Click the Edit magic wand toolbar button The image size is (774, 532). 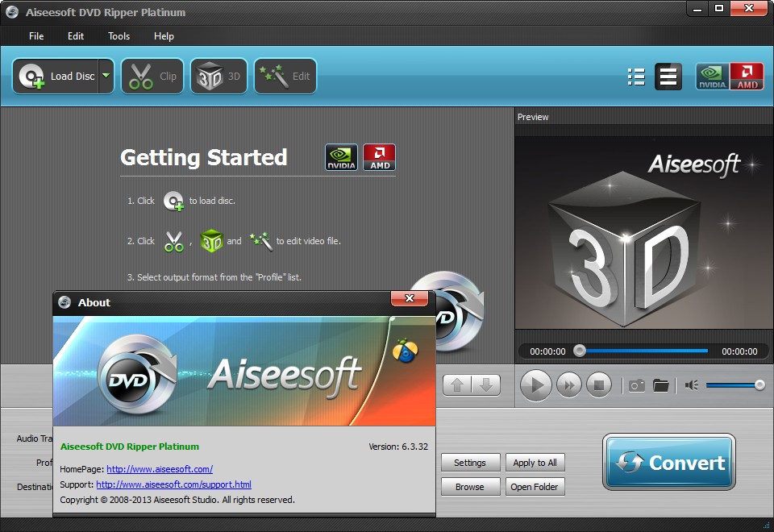tap(285, 76)
